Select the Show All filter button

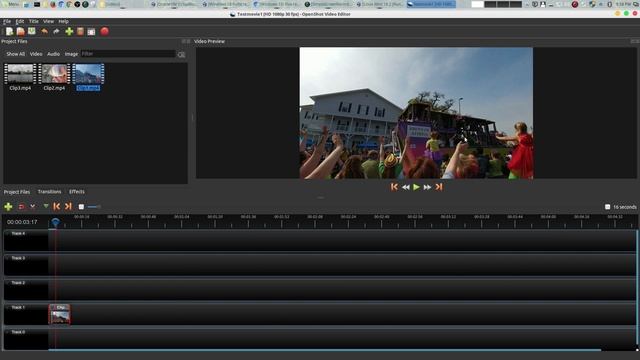[16, 54]
